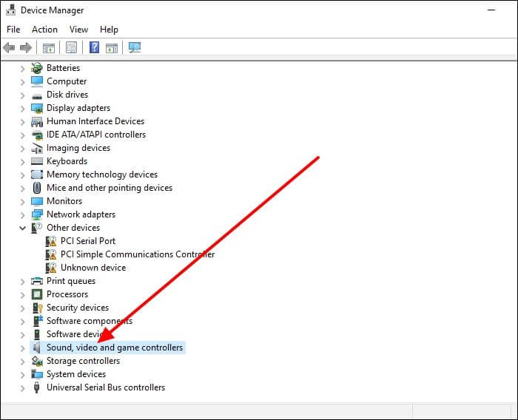
Task: Click the blue Help question mark icon
Action: [x=95, y=47]
